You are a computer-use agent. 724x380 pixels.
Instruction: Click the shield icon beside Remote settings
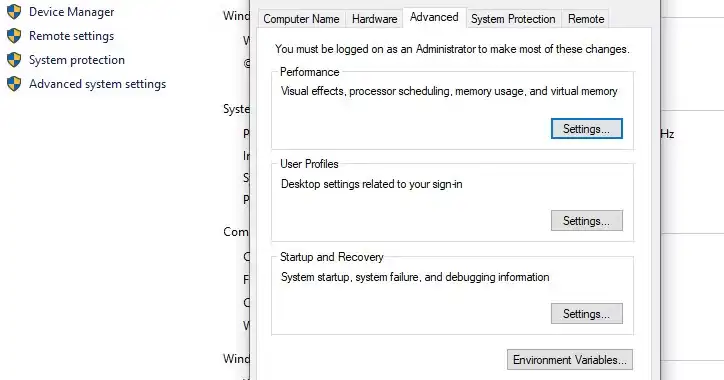(14, 36)
